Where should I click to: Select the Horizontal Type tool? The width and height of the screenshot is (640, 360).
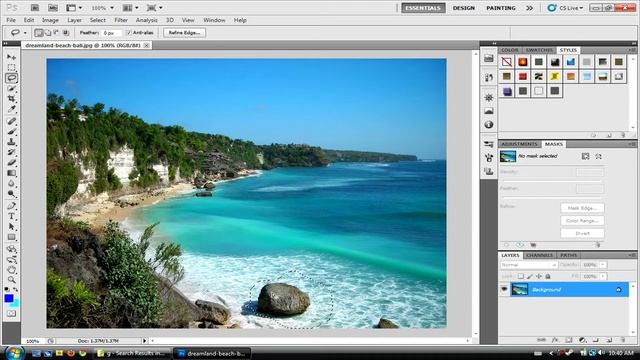[x=11, y=216]
